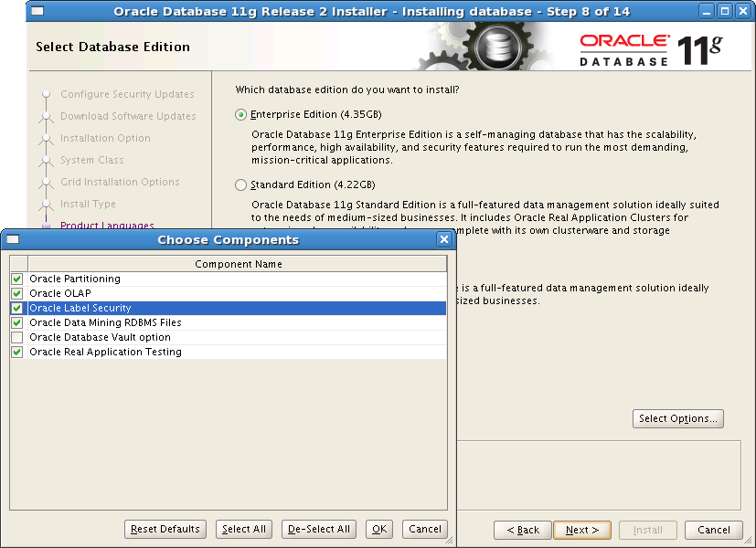Open the installer window menu icon
The height and width of the screenshot is (548, 756).
click(x=37, y=11)
